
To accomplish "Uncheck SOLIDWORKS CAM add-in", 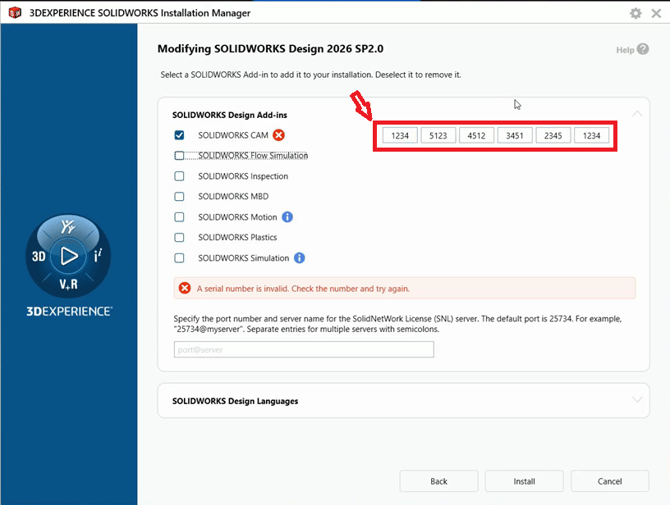I will (x=179, y=135).
